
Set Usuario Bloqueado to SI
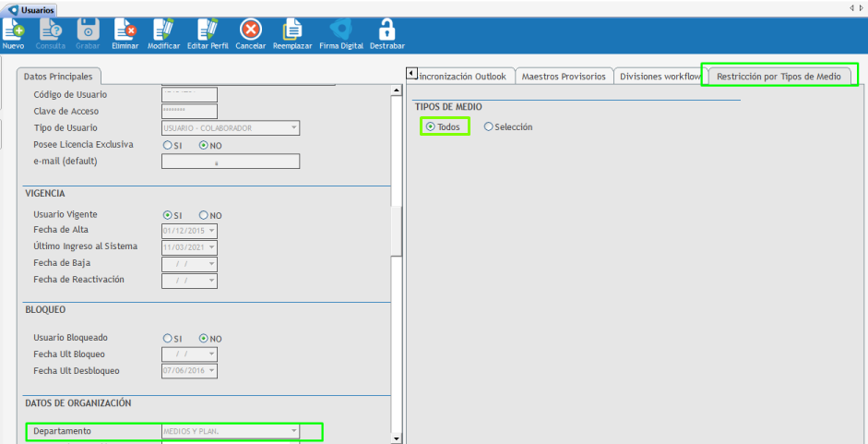(167, 338)
